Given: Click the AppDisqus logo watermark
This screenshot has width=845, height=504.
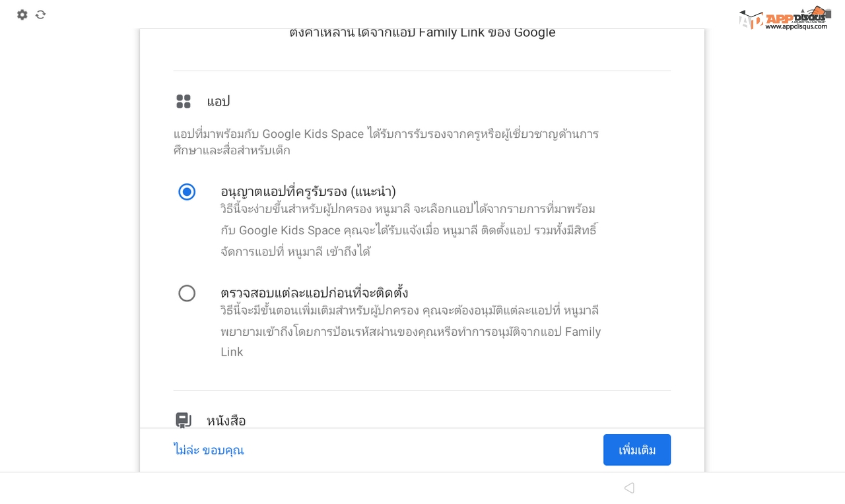Looking at the screenshot, I should [784, 18].
